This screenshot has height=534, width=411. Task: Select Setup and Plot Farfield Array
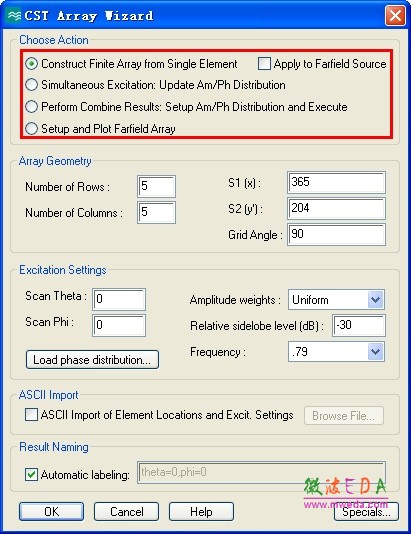click(32, 129)
